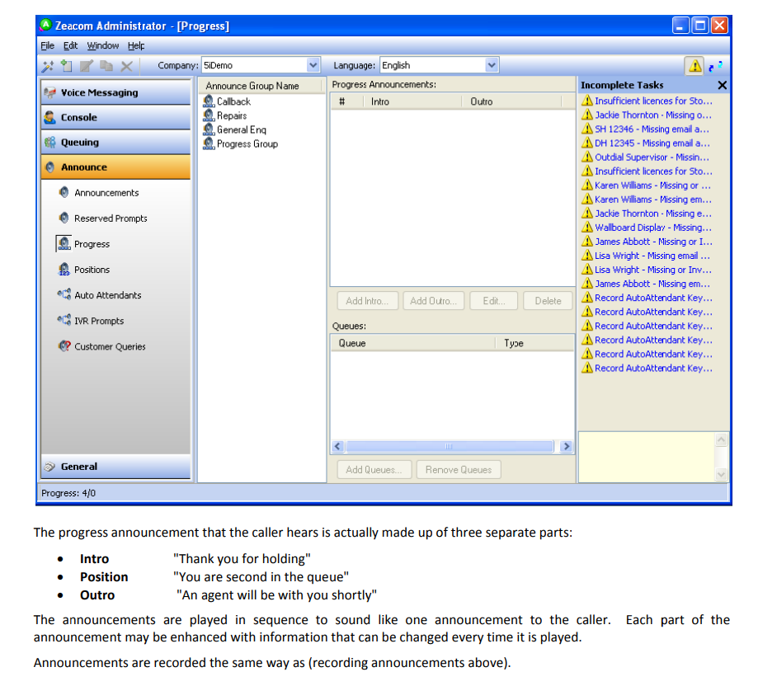Click the Queue column header
777x700 pixels.
(413, 343)
